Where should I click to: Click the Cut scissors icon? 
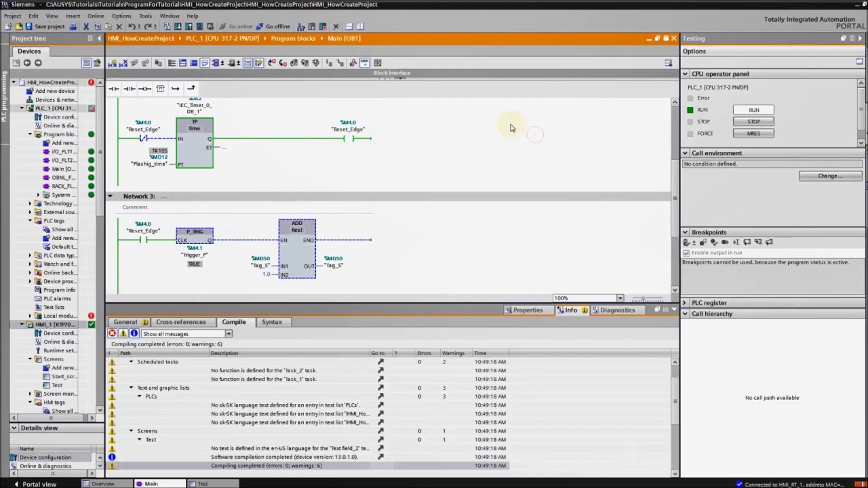coord(86,26)
